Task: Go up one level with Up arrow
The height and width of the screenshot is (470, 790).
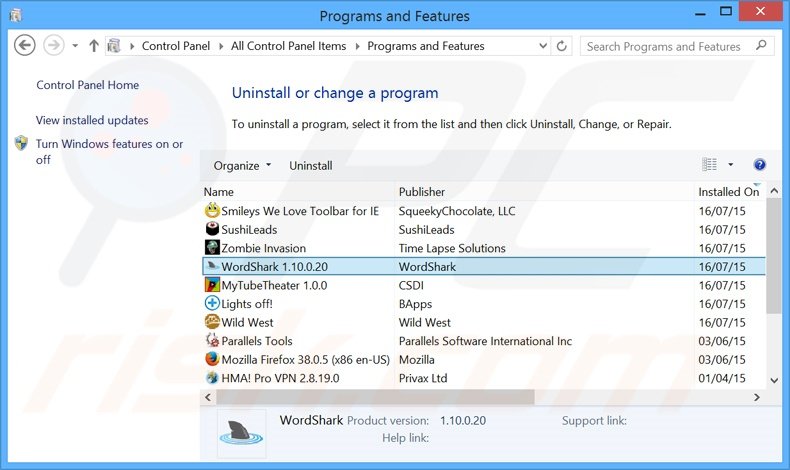Action: tap(94, 46)
